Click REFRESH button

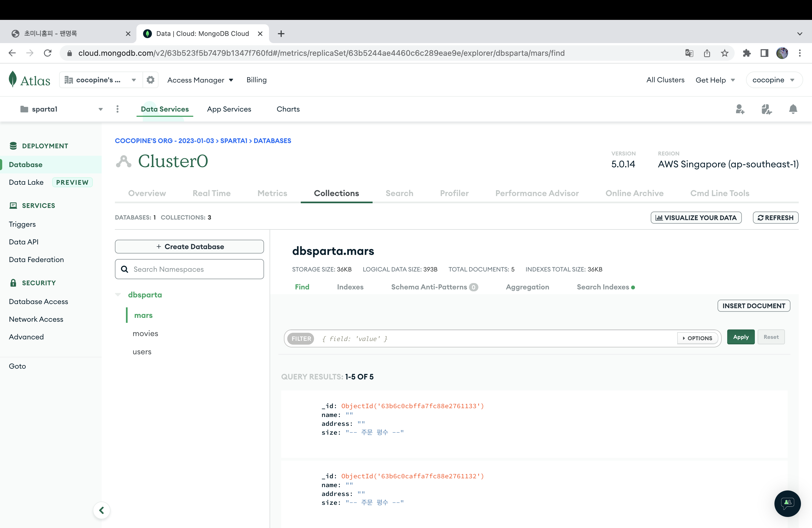coord(776,218)
